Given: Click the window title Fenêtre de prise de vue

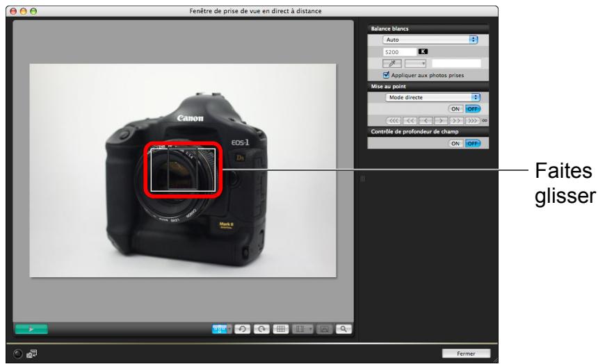Looking at the screenshot, I should pyautogui.click(x=255, y=11).
